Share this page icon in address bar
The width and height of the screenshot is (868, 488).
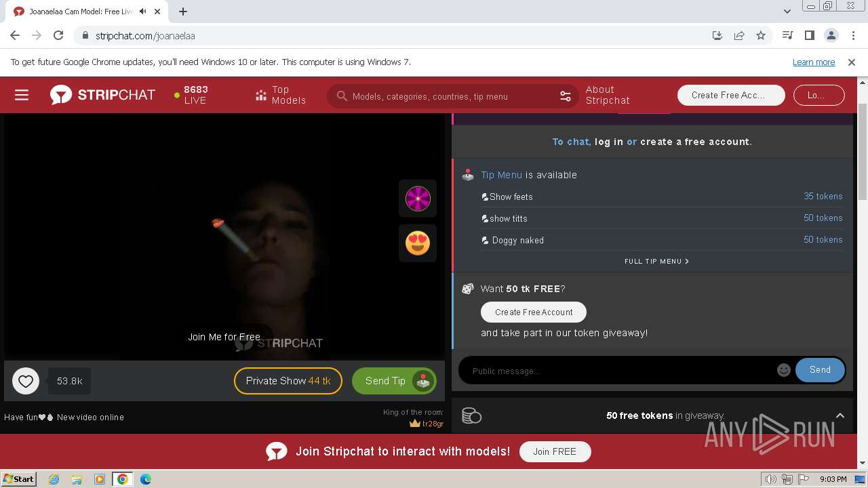pos(739,35)
